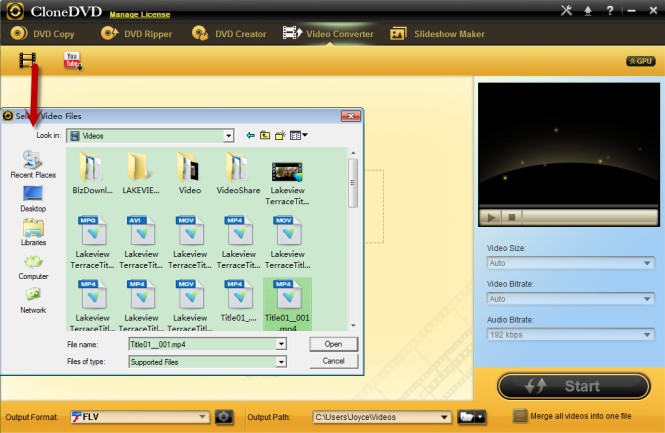Open the LAKEVIE... folder
Viewport: 665px width, 433px height.
tap(141, 173)
